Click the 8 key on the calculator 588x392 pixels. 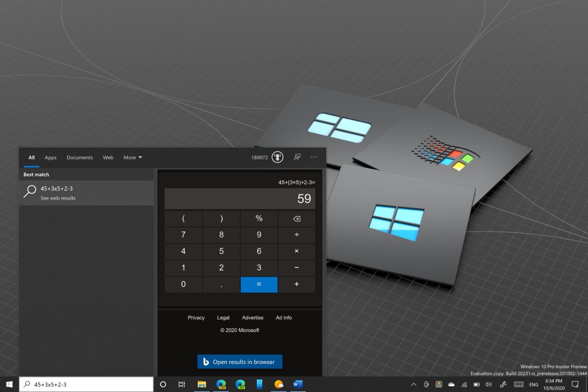[221, 235]
